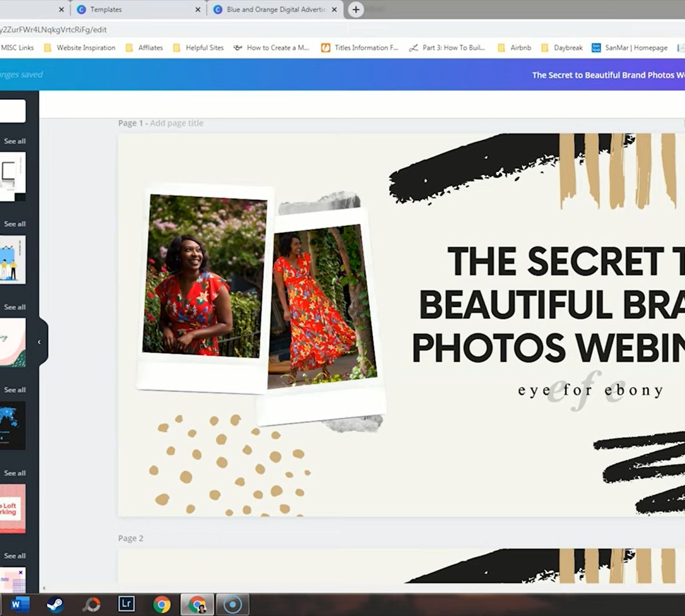Image resolution: width=685 pixels, height=616 pixels.
Task: Open a new browser tab
Action: [356, 9]
